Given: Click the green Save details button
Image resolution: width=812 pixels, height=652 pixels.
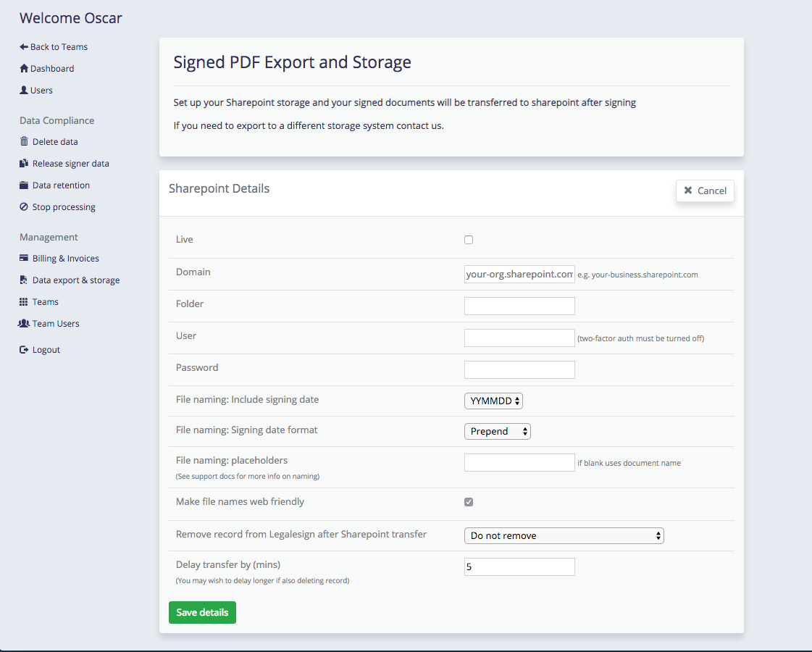Looking at the screenshot, I should pyautogui.click(x=203, y=612).
